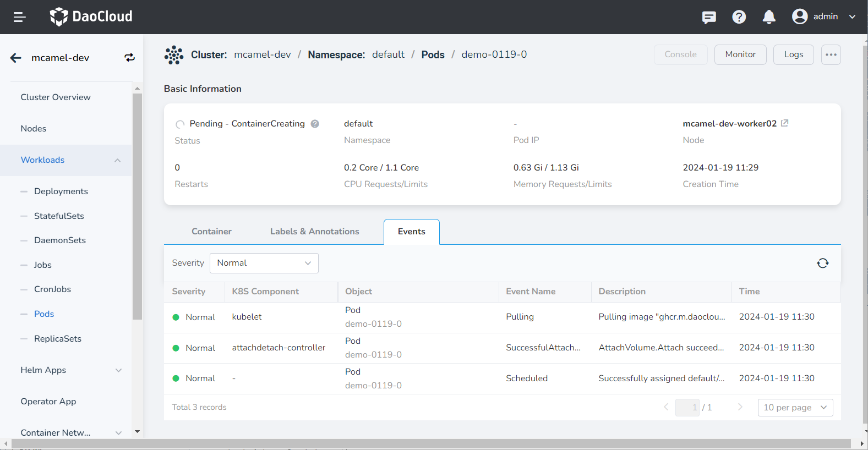Viewport: 868px width, 450px height.
Task: Open the notifications bell
Action: [x=769, y=17]
